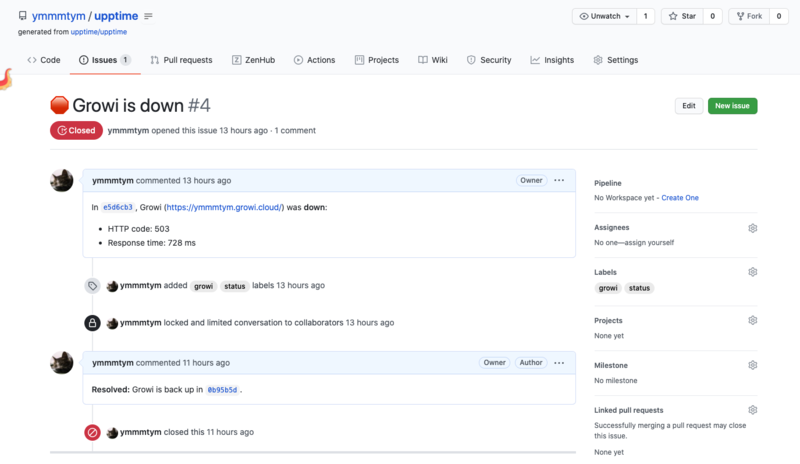Open commit 0b95b5d link
The width and height of the screenshot is (800, 464).
pos(222,389)
